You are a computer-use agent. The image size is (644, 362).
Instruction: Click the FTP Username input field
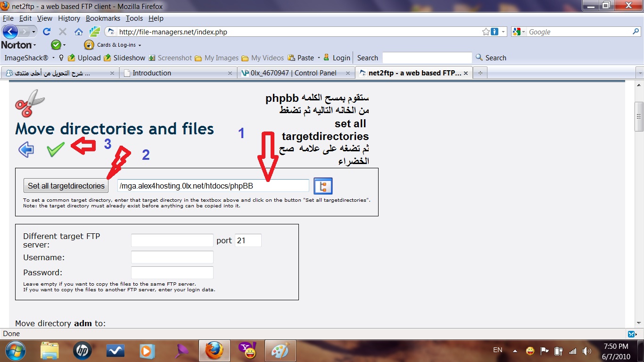[x=172, y=257]
